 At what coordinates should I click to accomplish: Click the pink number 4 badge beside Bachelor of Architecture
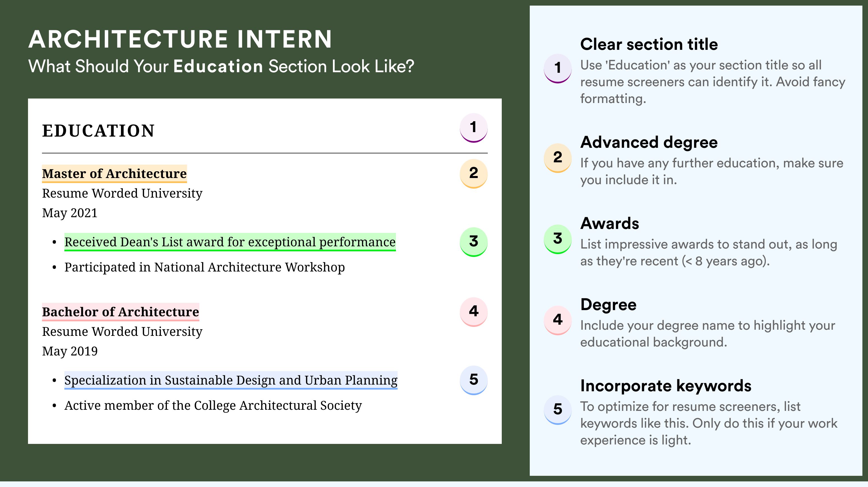tap(473, 312)
